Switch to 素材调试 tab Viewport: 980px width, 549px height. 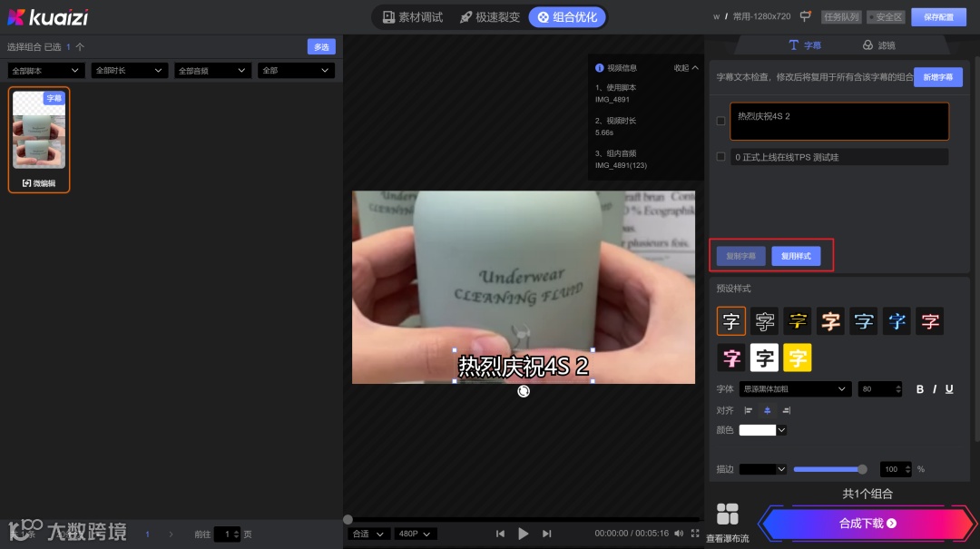coord(413,17)
